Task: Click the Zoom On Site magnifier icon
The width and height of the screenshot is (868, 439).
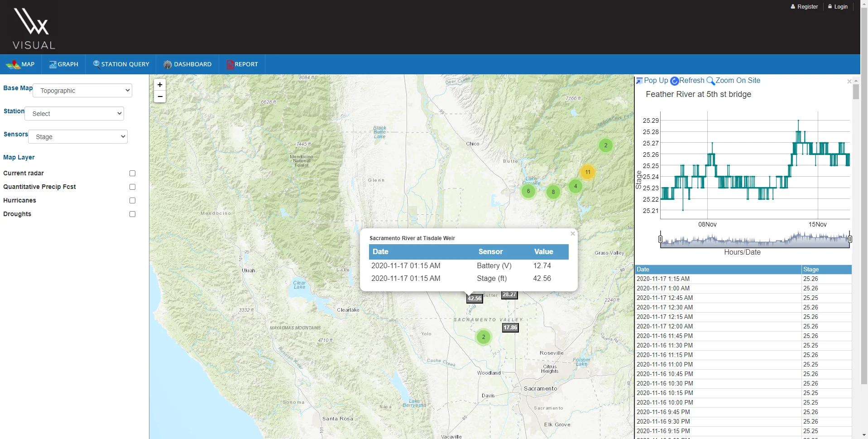Action: click(x=710, y=81)
